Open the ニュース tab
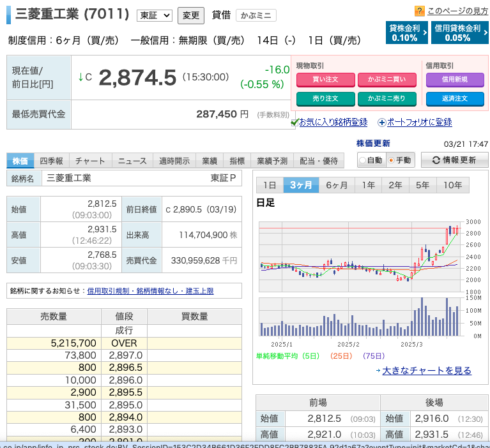Image resolution: width=490 pixels, height=448 pixels. (132, 161)
